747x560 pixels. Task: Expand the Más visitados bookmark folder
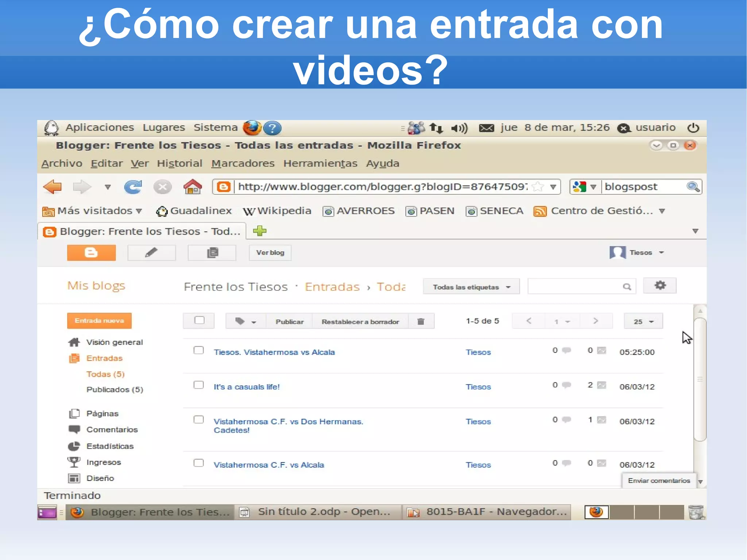pyautogui.click(x=92, y=211)
